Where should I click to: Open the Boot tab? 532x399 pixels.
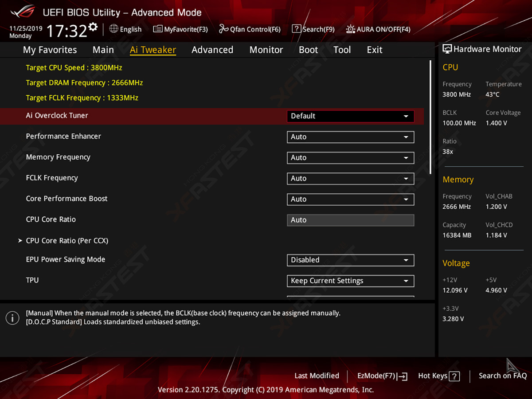click(x=309, y=50)
